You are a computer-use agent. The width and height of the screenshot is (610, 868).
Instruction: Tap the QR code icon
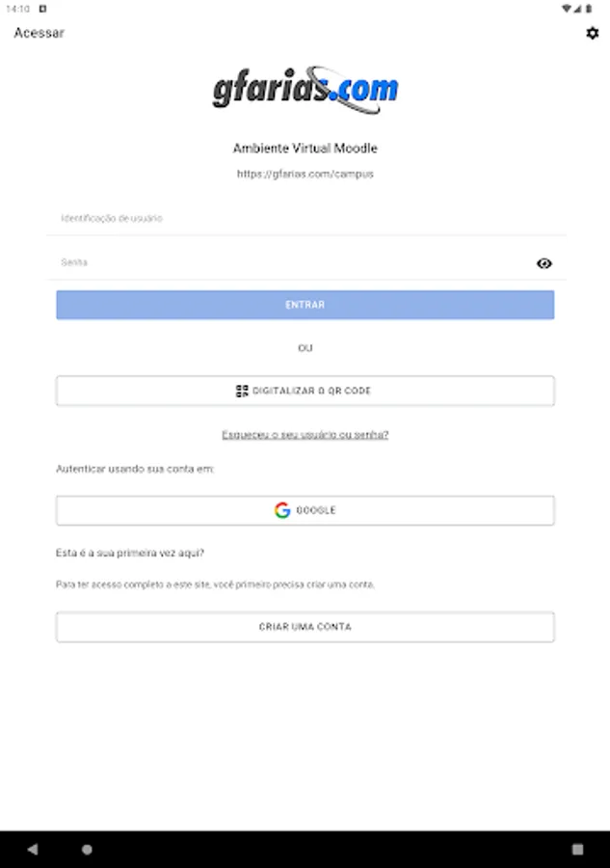coord(242,391)
